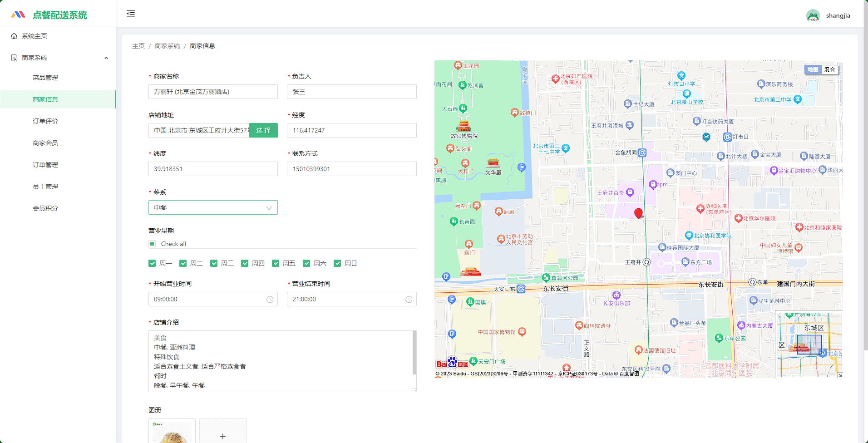Viewport: 868px width, 443px height.
Task: Collapse the sidebar with the fold icon
Action: pyautogui.click(x=131, y=14)
